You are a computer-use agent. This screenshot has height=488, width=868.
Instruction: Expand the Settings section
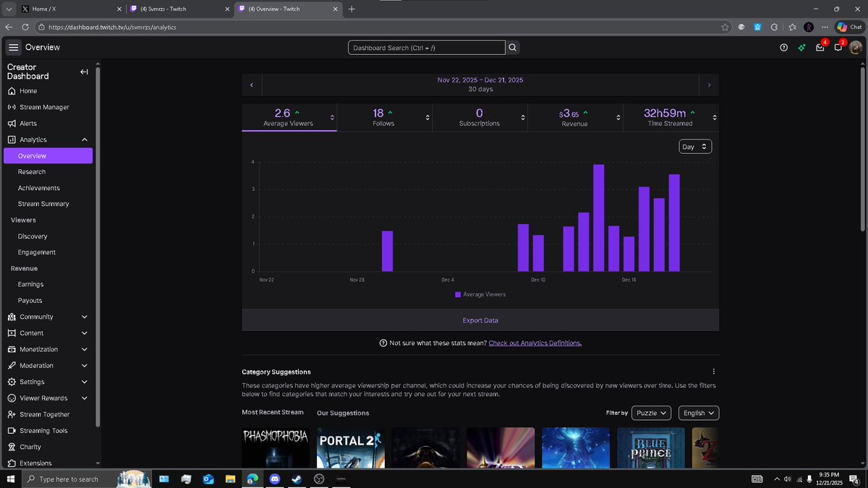pyautogui.click(x=85, y=382)
